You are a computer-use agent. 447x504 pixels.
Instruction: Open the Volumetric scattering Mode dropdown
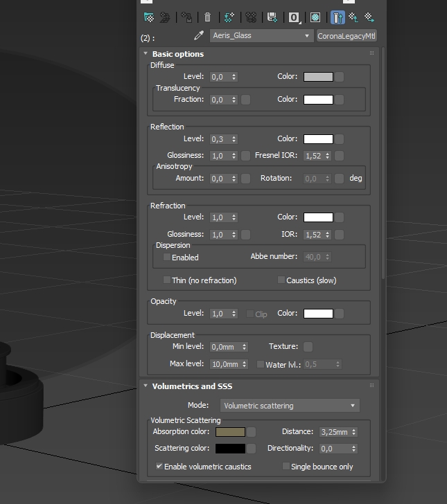(x=290, y=406)
